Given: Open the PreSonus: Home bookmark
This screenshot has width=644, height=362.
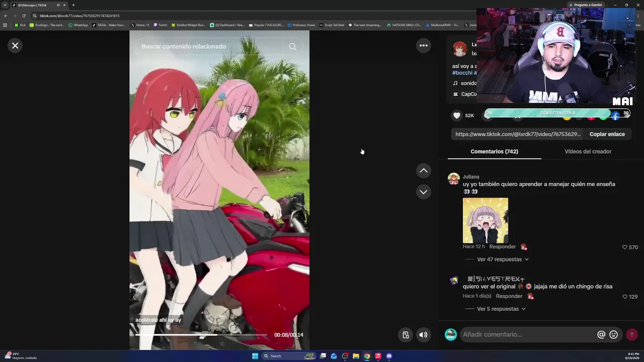Looking at the screenshot, I should [301, 25].
